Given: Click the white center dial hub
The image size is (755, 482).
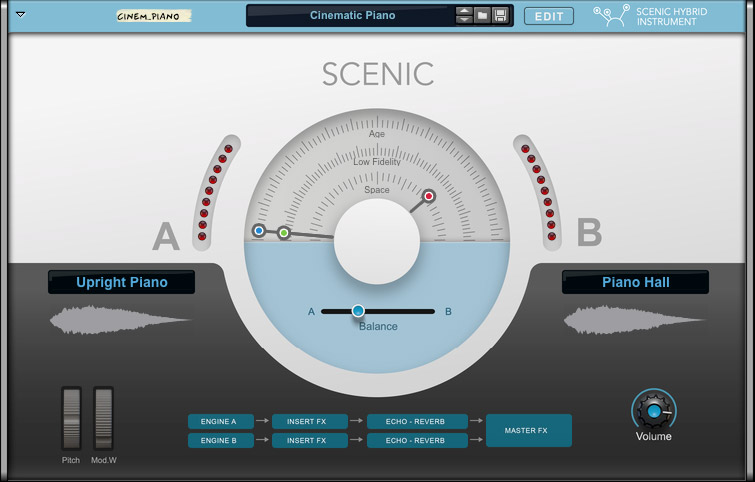Looking at the screenshot, I should coord(377,241).
